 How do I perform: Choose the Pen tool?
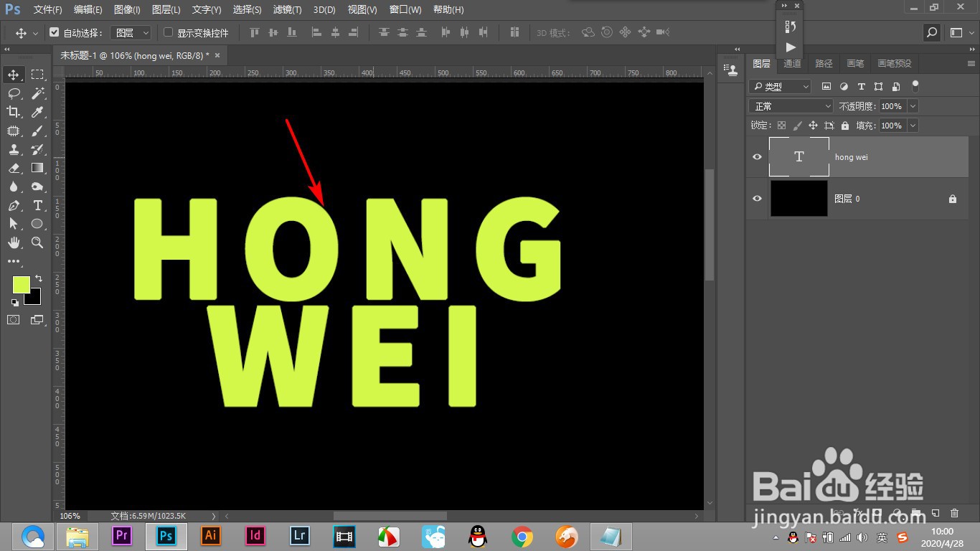click(14, 205)
